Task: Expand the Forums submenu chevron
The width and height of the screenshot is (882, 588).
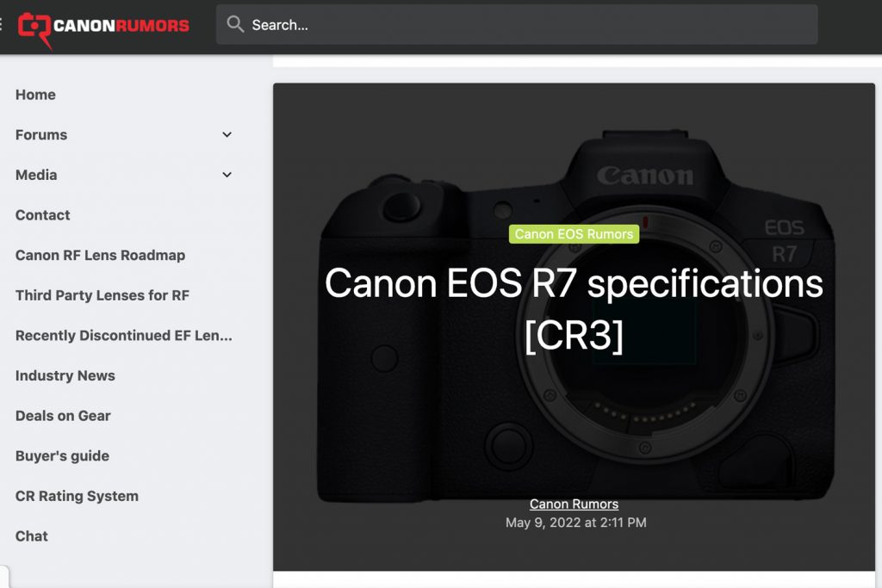Action: tap(227, 135)
